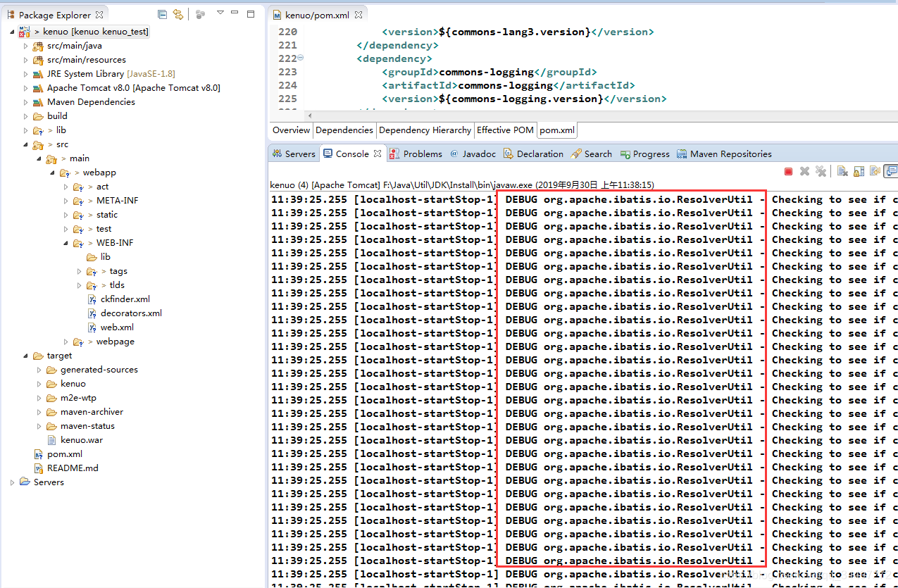
Task: Expand Apache Tomcat v8.0 library
Action: point(25,88)
